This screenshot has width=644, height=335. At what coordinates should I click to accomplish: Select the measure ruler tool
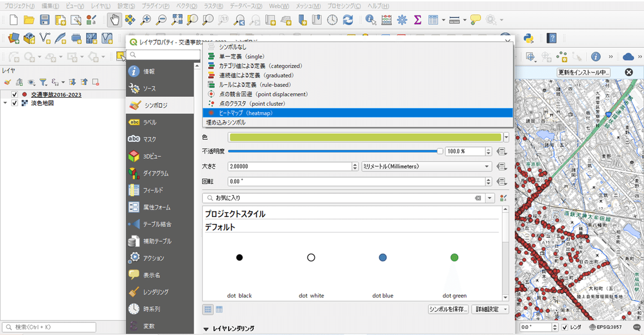click(x=454, y=20)
